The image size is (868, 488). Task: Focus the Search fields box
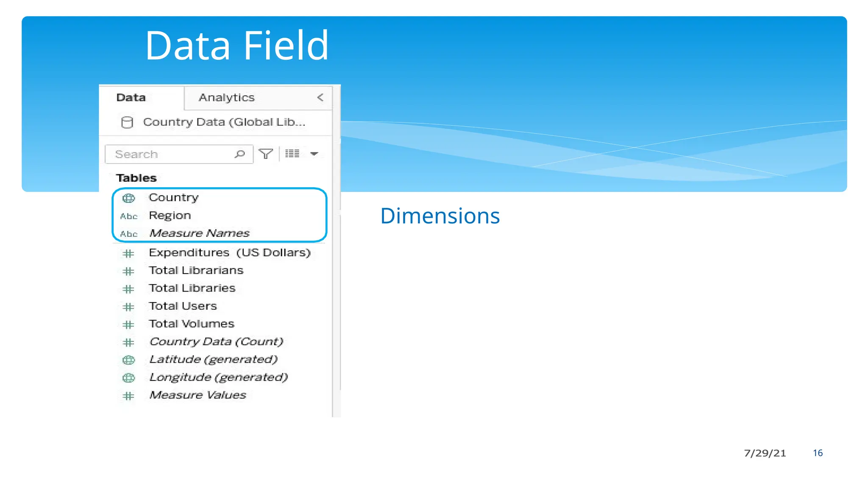click(x=179, y=154)
